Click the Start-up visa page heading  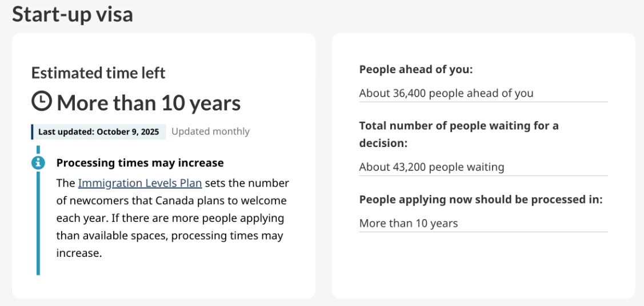coord(73,14)
